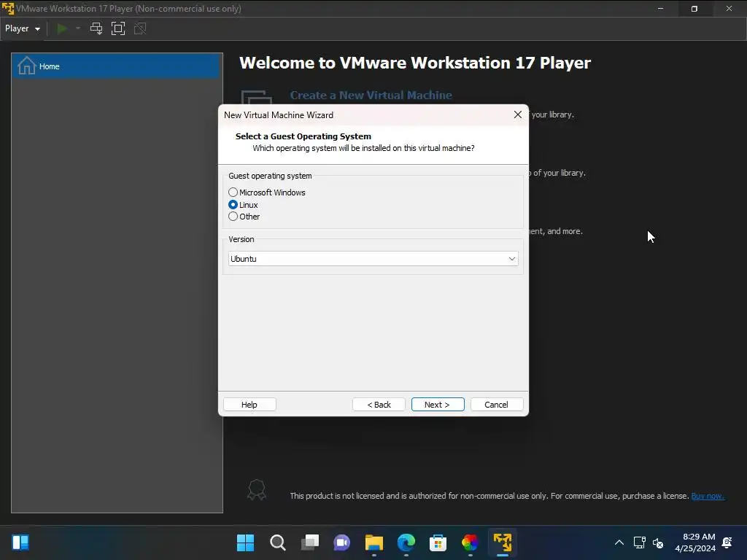Open Windows Start menu
Image resolution: width=747 pixels, height=560 pixels.
click(x=245, y=542)
